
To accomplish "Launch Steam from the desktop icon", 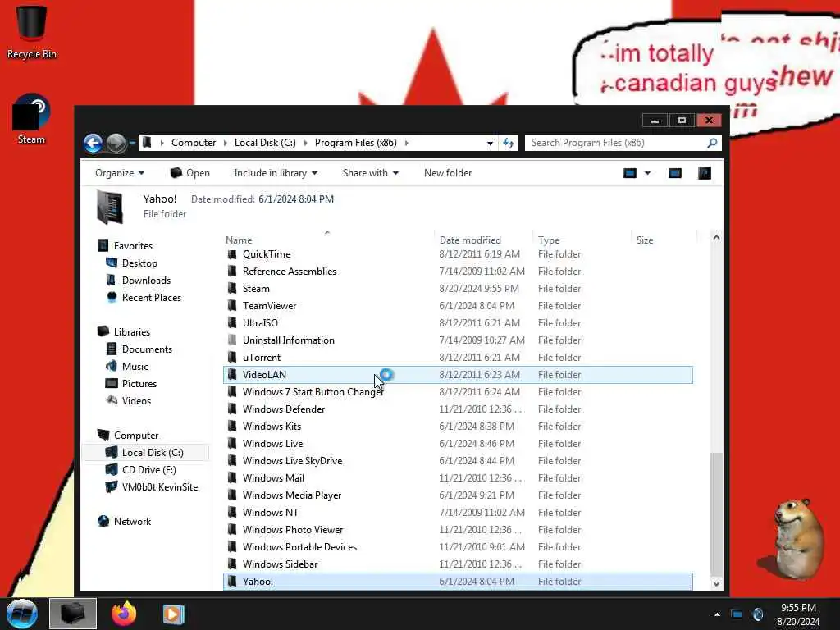I will (x=32, y=119).
